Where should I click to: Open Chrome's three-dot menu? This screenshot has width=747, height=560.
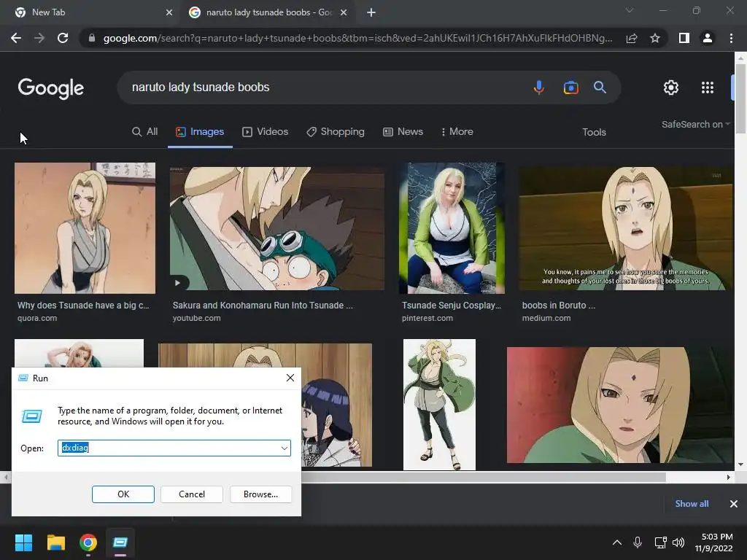point(731,38)
